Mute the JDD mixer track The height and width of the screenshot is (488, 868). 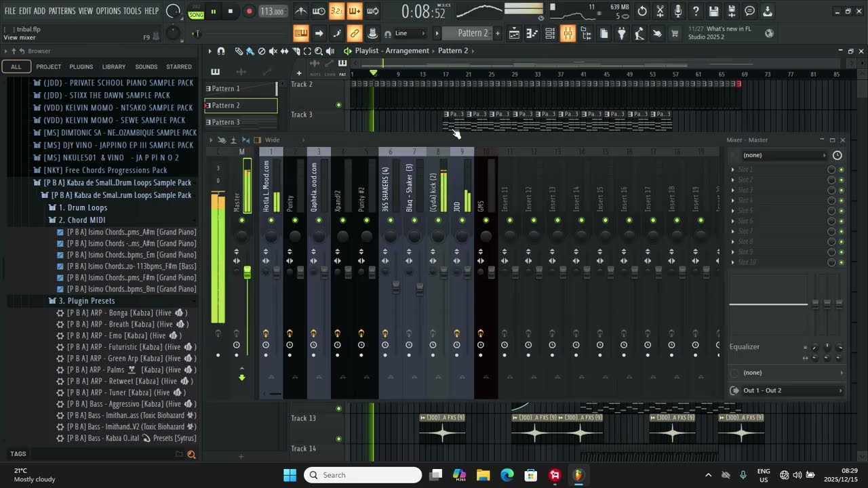click(462, 220)
